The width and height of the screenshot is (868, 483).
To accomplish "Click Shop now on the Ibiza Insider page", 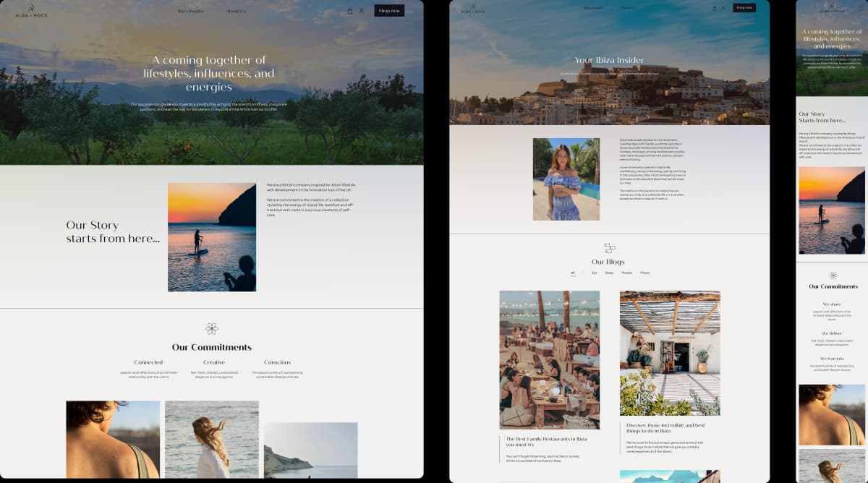I will click(x=744, y=7).
